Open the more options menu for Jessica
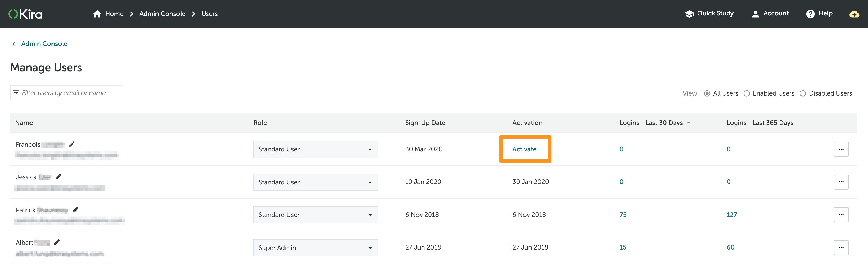This screenshot has width=868, height=265. [841, 182]
